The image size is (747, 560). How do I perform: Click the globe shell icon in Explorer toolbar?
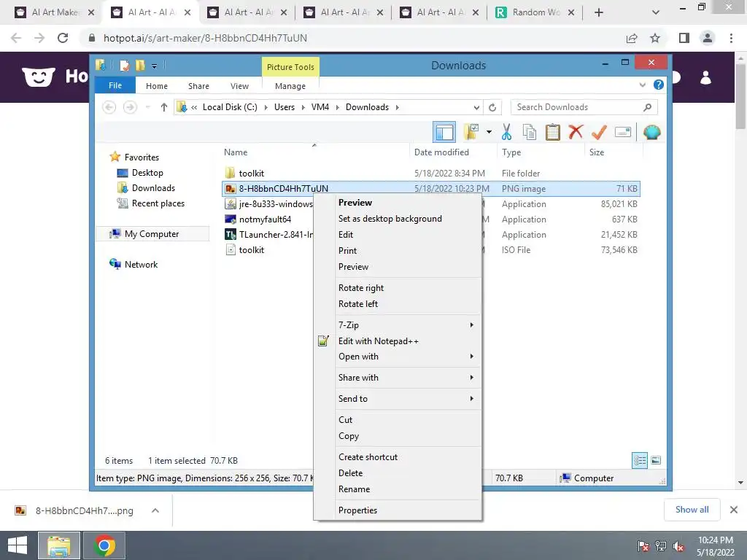pyautogui.click(x=651, y=132)
